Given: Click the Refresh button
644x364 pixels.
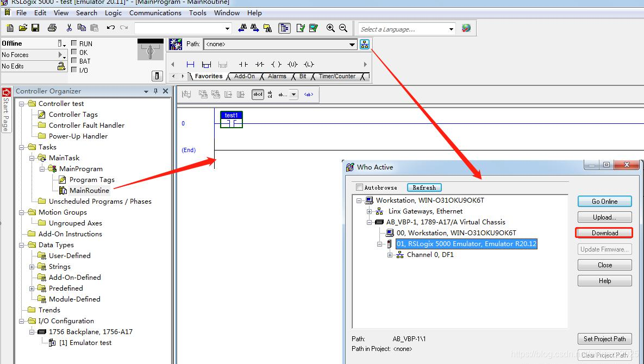Looking at the screenshot, I should point(424,187).
